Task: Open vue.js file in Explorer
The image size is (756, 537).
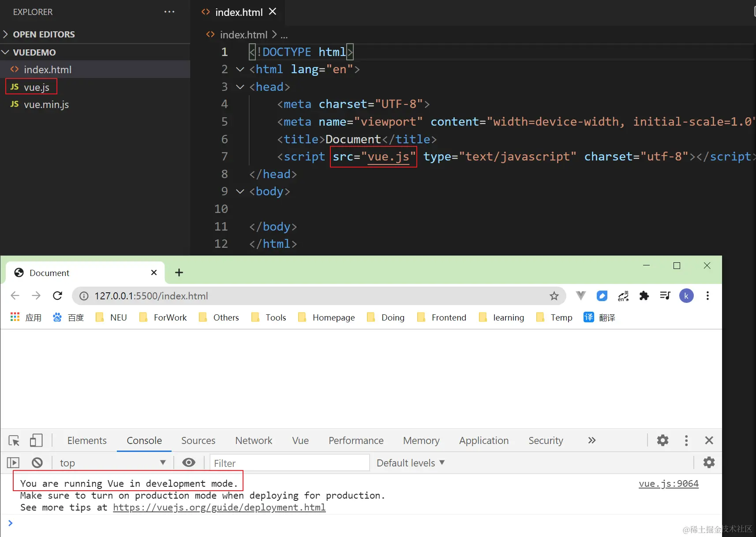Action: point(95,87)
